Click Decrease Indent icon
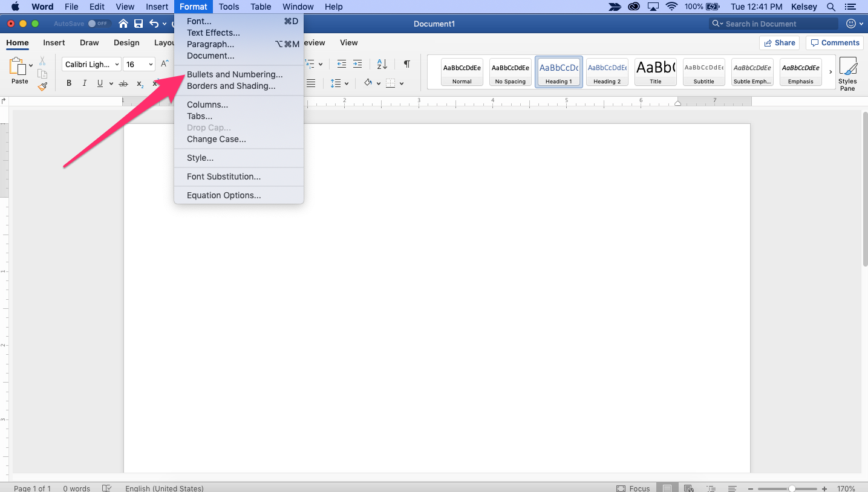The image size is (868, 492). tap(342, 64)
